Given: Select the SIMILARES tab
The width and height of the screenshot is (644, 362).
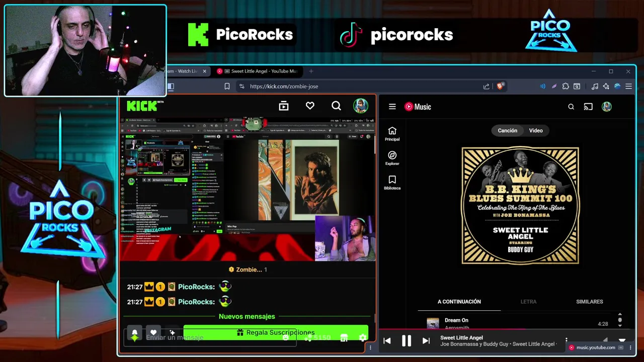Looking at the screenshot, I should coord(589,302).
